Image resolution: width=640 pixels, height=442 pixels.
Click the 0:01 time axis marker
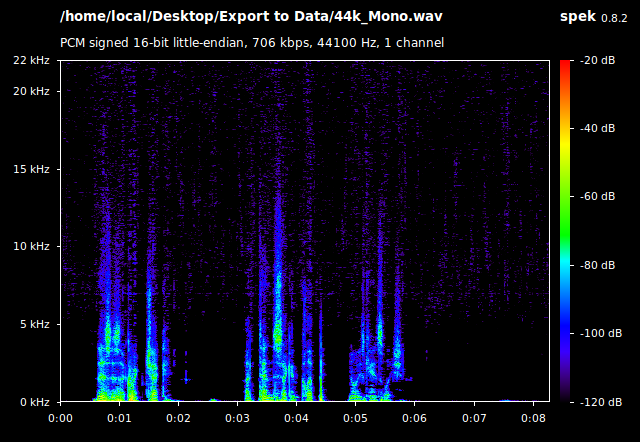pyautogui.click(x=119, y=418)
